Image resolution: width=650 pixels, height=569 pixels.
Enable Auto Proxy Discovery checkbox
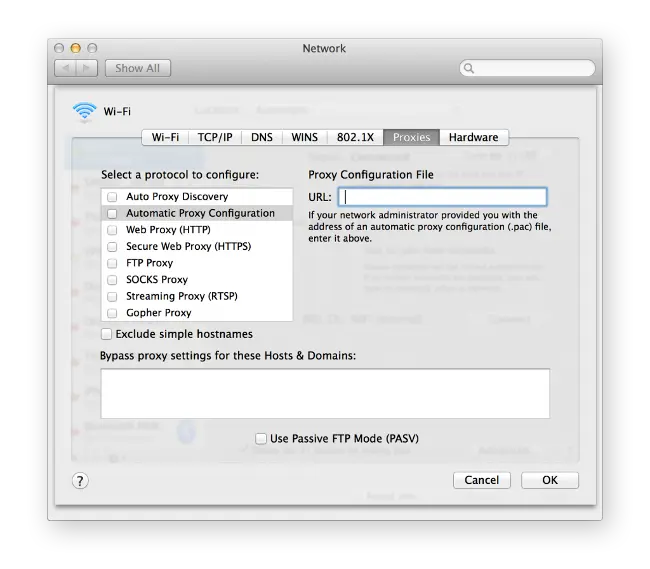pyautogui.click(x=112, y=197)
